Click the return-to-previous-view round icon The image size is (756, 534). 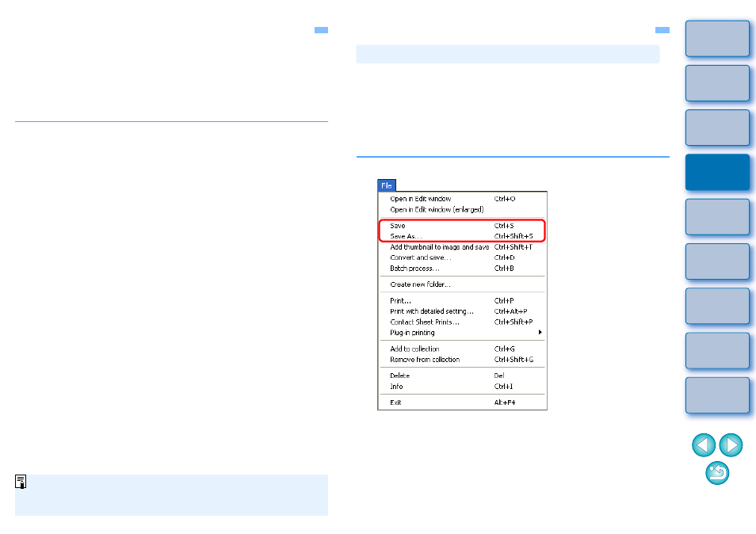[x=717, y=473]
